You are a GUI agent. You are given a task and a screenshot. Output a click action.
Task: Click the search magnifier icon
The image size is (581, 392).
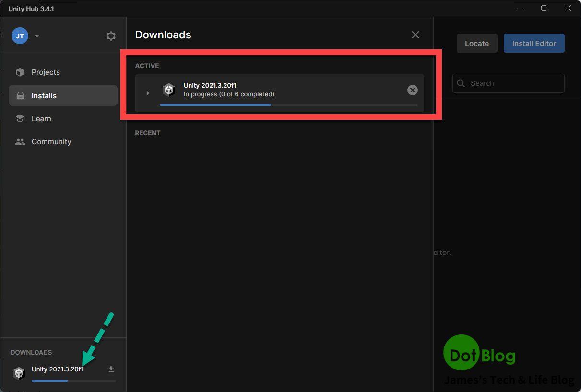point(461,83)
